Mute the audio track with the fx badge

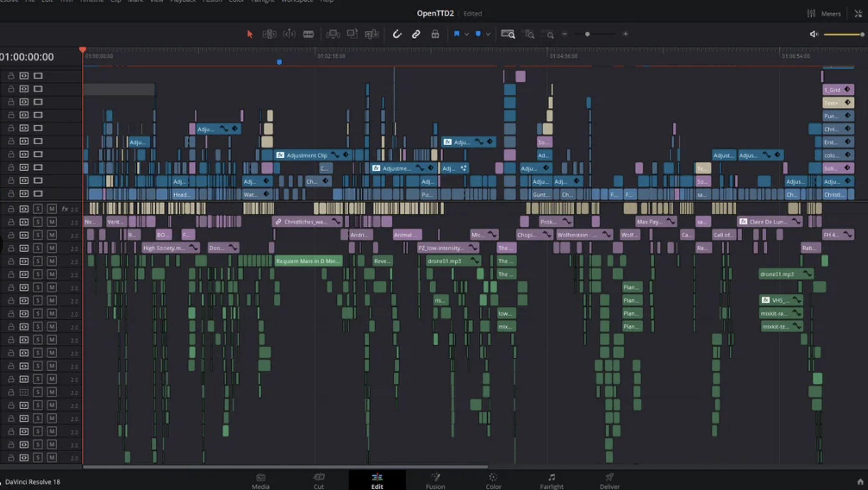(52, 209)
